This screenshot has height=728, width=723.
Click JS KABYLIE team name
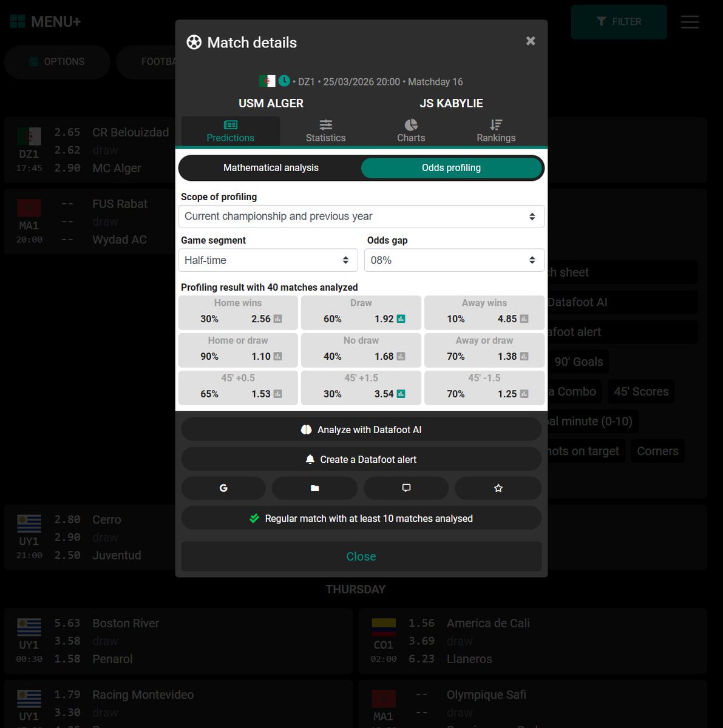click(x=451, y=103)
